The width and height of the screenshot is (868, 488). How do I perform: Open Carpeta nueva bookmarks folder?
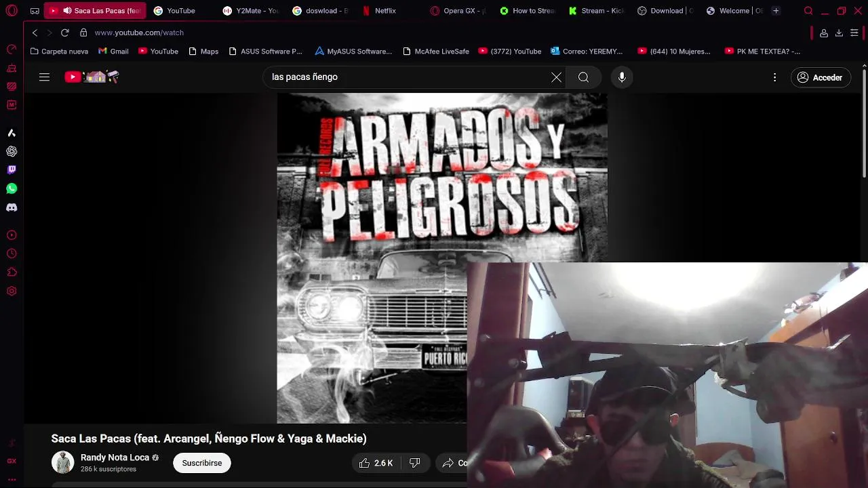(x=59, y=52)
